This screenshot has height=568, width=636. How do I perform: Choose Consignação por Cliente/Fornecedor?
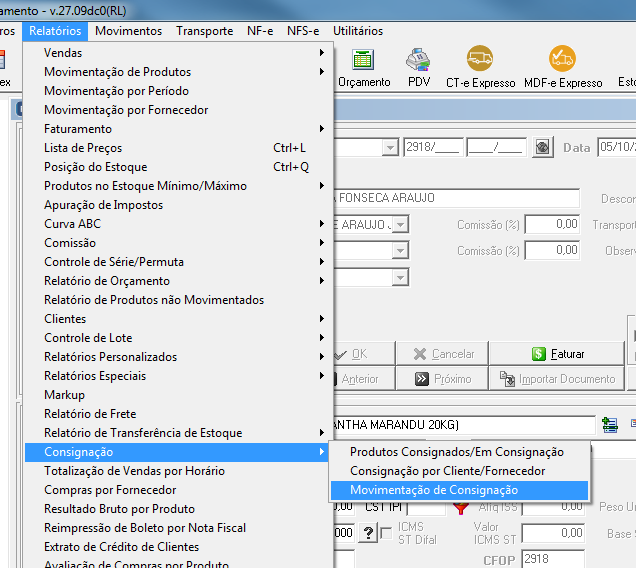[x=459, y=471]
